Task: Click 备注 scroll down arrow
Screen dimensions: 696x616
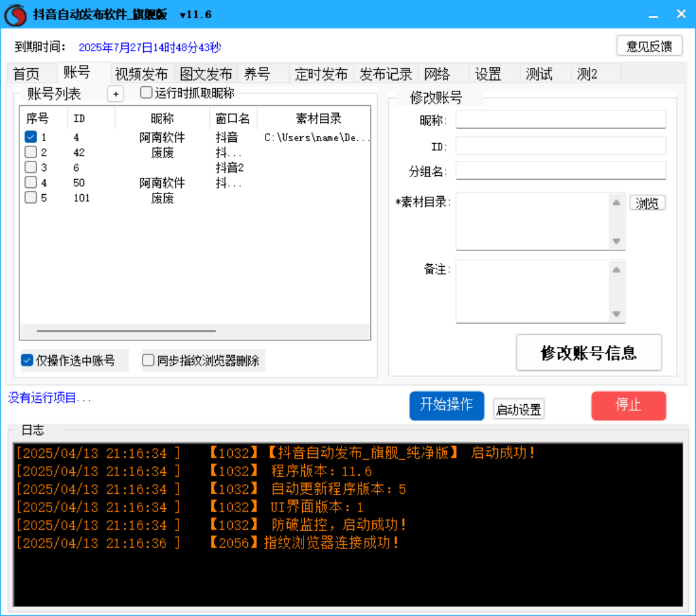Action: (x=616, y=314)
